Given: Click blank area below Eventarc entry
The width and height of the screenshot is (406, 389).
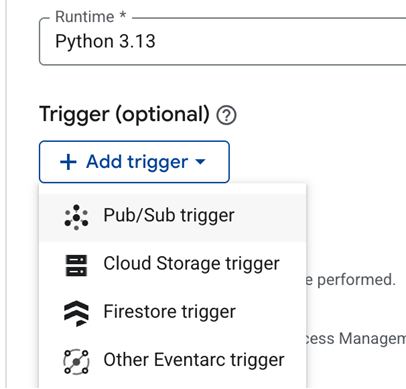Looking at the screenshot, I should click(x=172, y=387).
